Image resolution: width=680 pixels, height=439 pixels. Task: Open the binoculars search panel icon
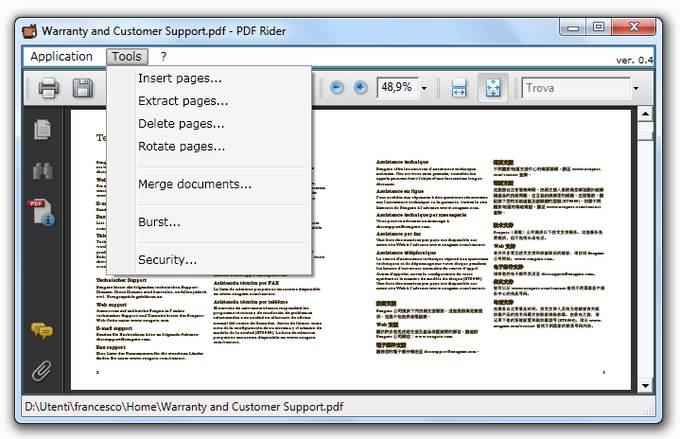pyautogui.click(x=42, y=171)
